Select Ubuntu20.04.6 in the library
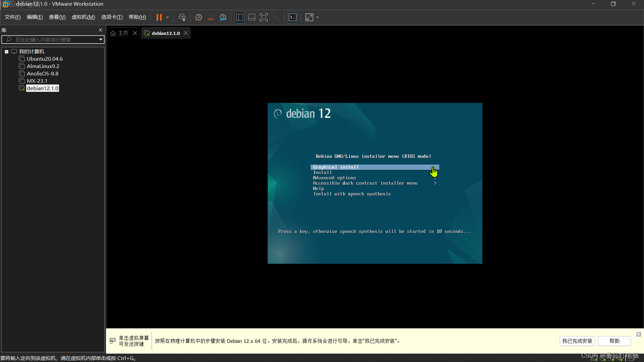This screenshot has width=644, height=362. [45, 59]
